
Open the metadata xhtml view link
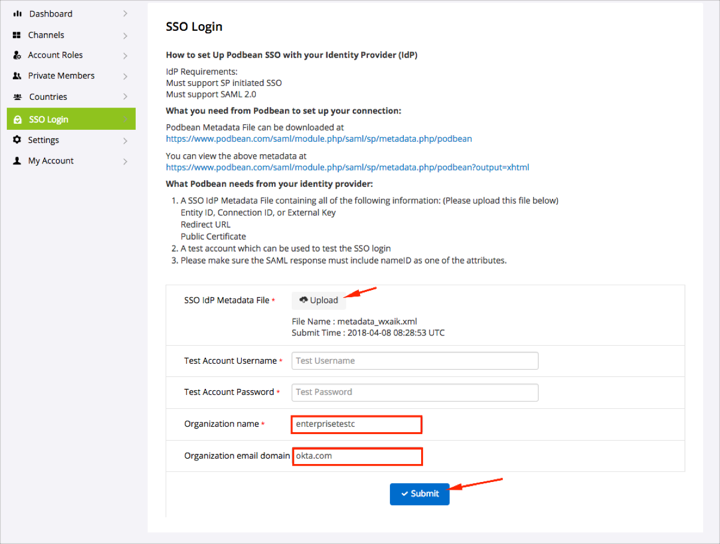347,167
